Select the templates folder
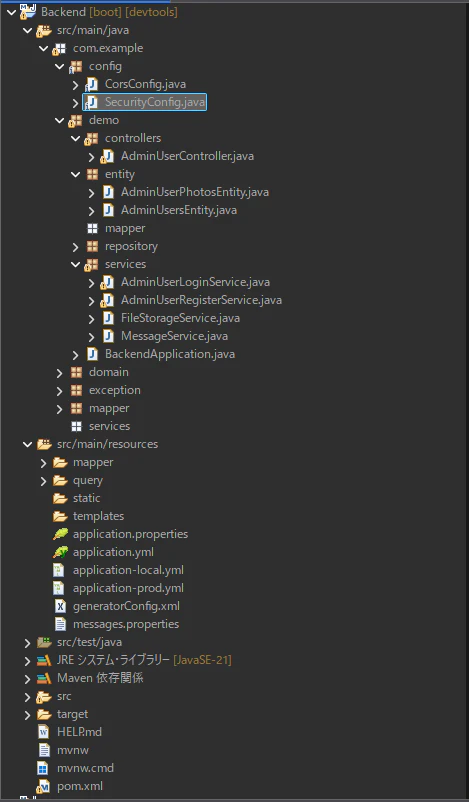 pyautogui.click(x=98, y=516)
